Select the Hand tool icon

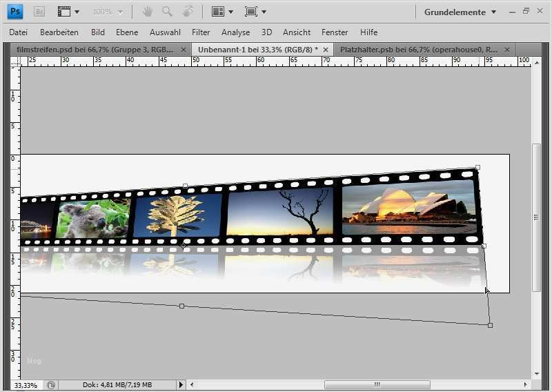click(x=147, y=12)
